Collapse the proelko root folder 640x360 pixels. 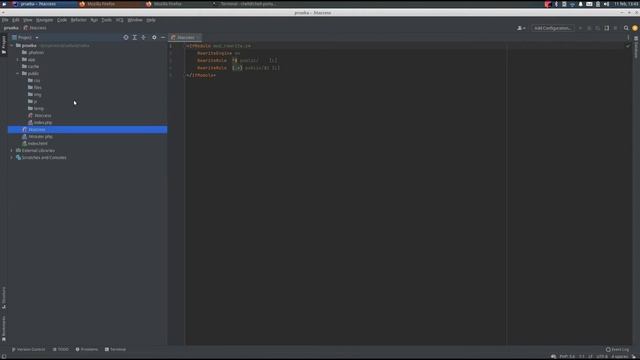tap(12, 46)
